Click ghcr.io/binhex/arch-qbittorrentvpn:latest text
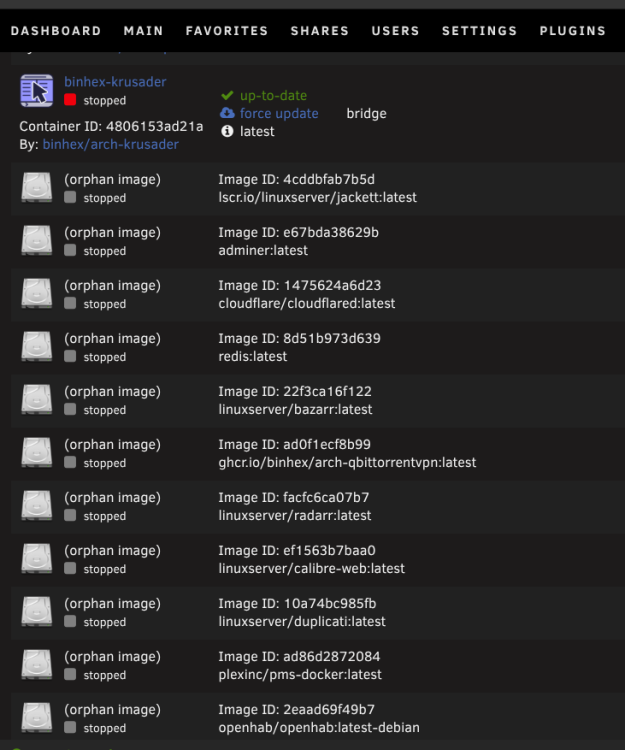Screen dimensions: 625x750 pos(347,463)
